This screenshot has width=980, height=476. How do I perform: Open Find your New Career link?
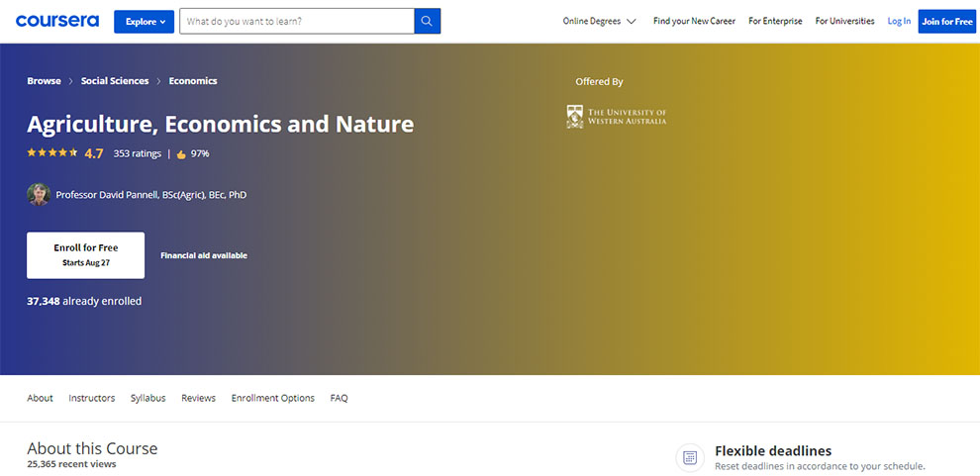click(x=694, y=21)
